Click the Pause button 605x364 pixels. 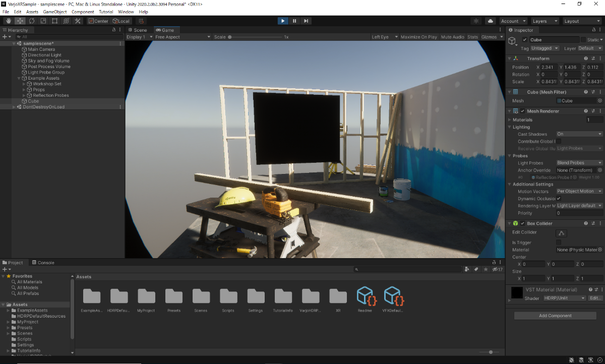294,21
